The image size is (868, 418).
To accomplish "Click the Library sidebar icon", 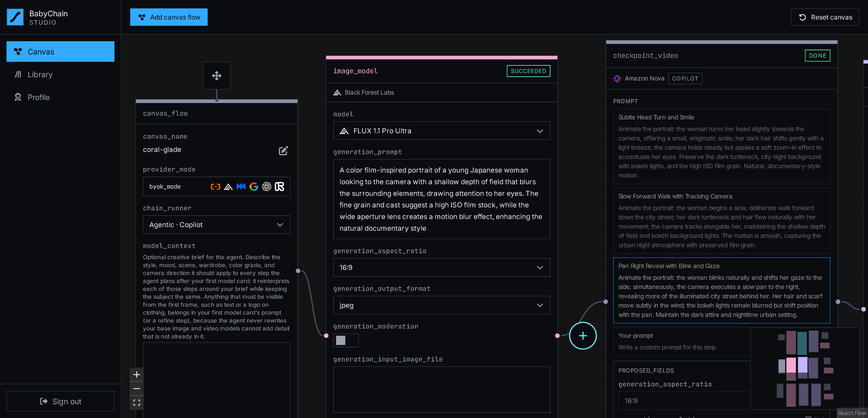I will [x=18, y=74].
